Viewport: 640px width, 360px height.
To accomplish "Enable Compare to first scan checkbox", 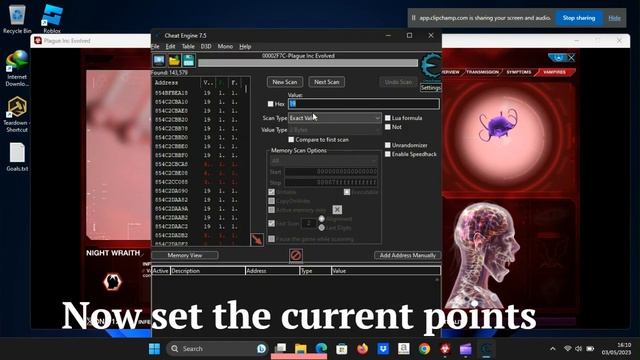I will click(x=291, y=140).
